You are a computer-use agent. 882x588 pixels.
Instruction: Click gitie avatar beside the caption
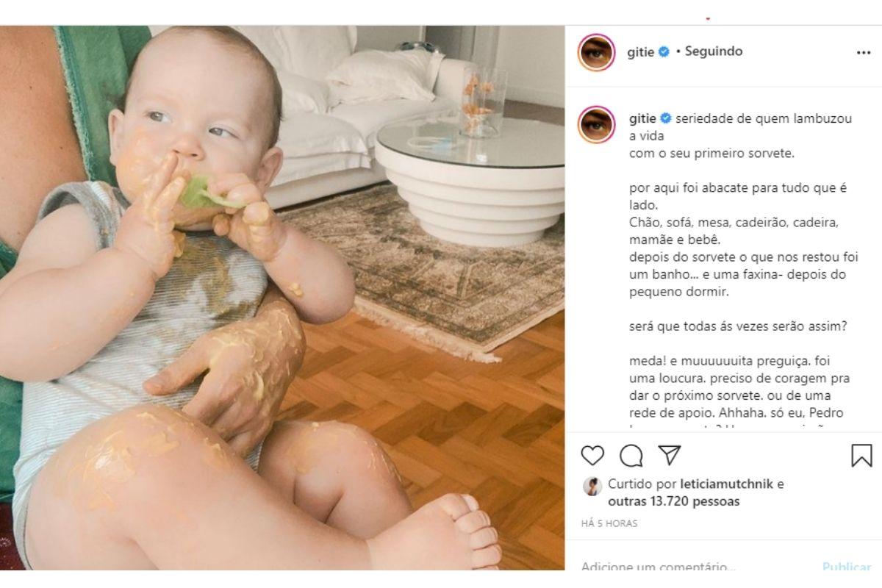click(x=596, y=123)
